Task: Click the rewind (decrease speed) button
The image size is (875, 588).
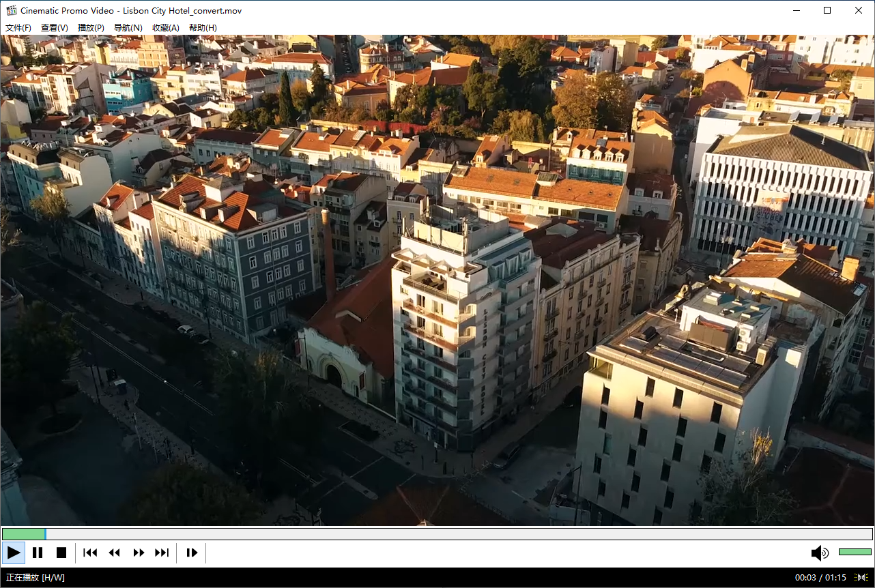Action: tap(114, 553)
